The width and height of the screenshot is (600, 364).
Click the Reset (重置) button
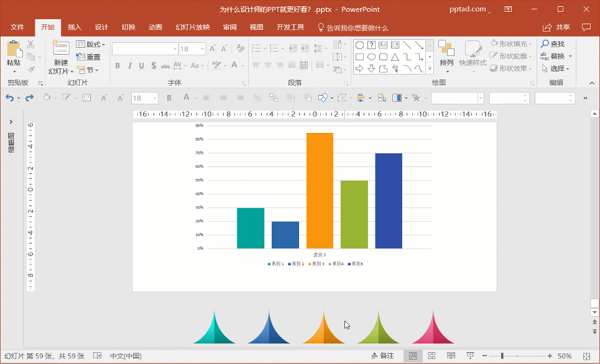click(x=88, y=57)
